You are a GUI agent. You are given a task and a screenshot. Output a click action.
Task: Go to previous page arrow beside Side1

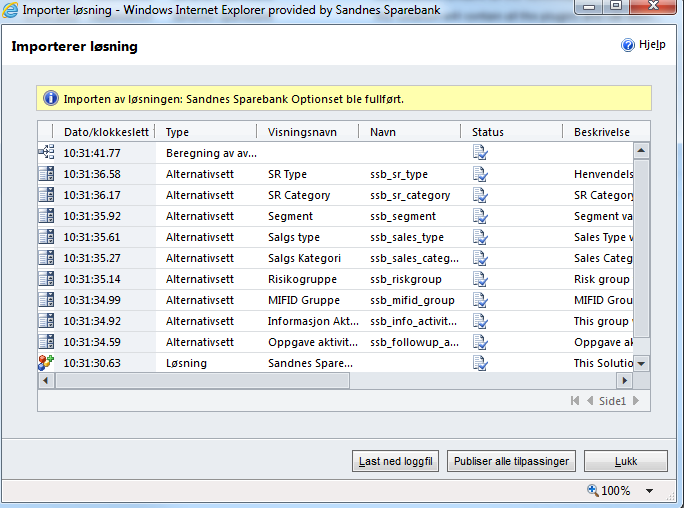pyautogui.click(x=590, y=400)
